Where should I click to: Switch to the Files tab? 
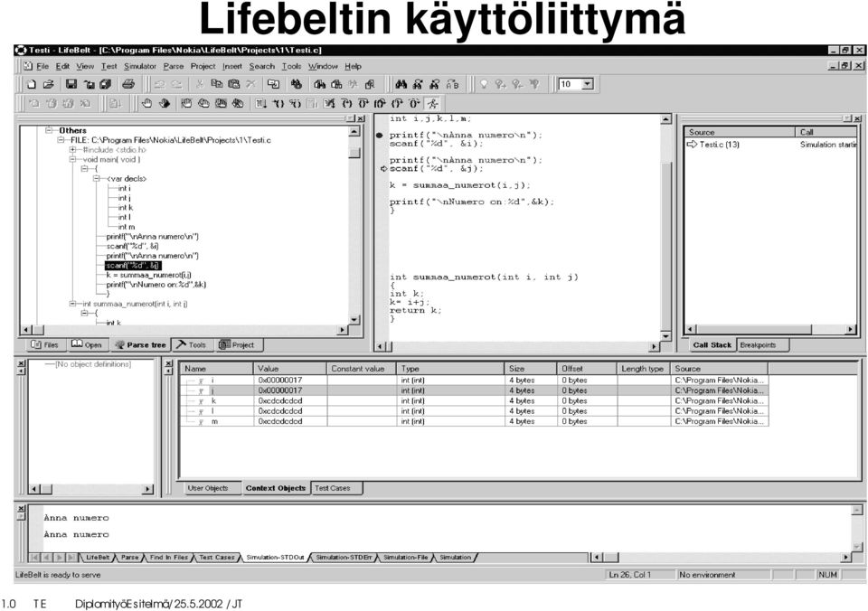pos(45,344)
